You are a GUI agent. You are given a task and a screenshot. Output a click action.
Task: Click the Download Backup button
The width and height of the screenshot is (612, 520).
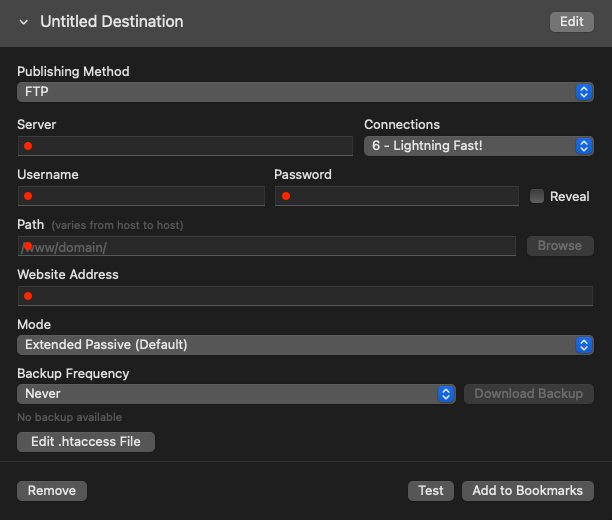tap(528, 394)
